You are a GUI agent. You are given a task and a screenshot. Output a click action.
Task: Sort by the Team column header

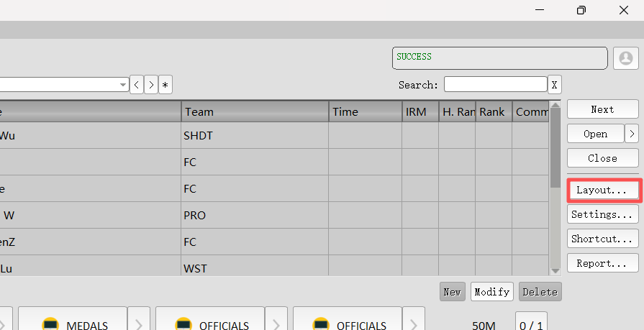tap(255, 112)
